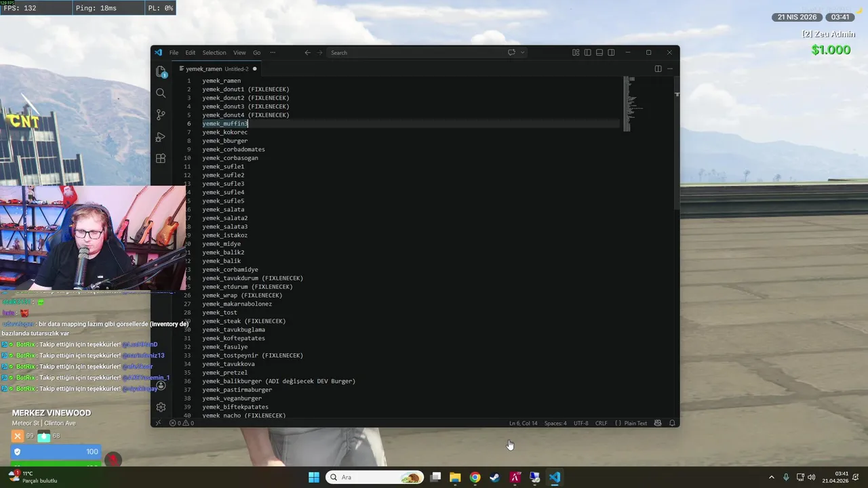868x488 pixels.
Task: Click the VS Code logo in title bar
Action: pyautogui.click(x=158, y=52)
